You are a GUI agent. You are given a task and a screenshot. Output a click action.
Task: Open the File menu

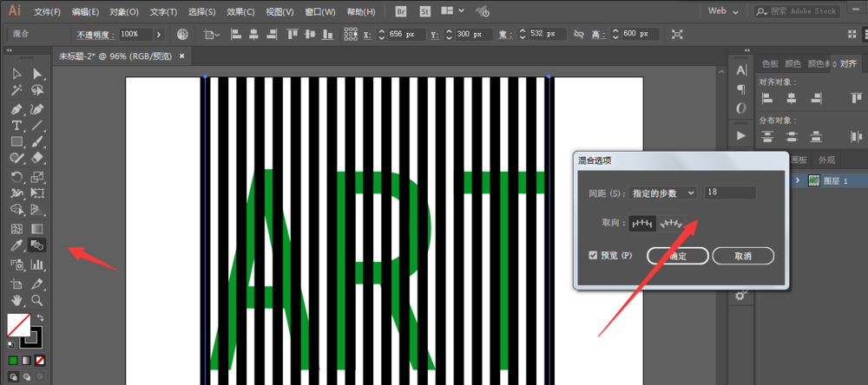(x=47, y=11)
